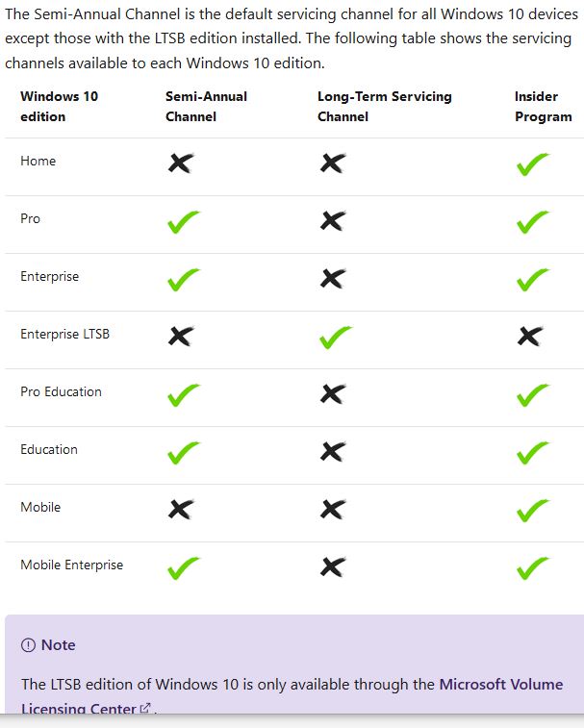Click the Long-Term Servicing Channel column header
584x728 pixels.
coord(384,106)
